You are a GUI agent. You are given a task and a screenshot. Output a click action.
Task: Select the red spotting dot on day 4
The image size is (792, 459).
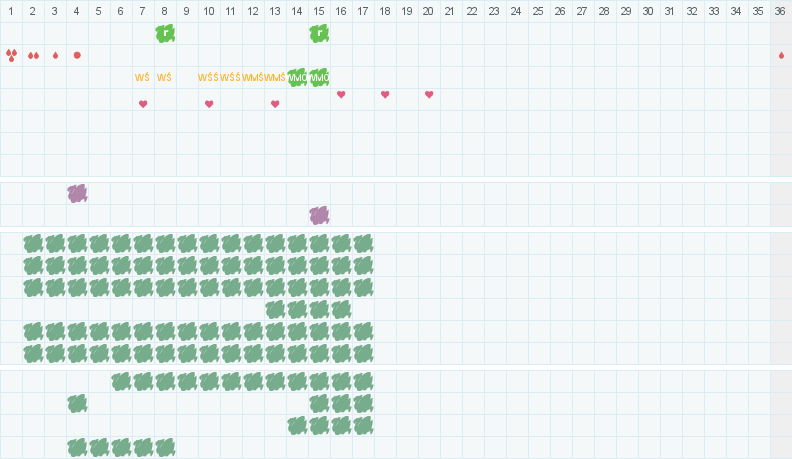(x=77, y=55)
